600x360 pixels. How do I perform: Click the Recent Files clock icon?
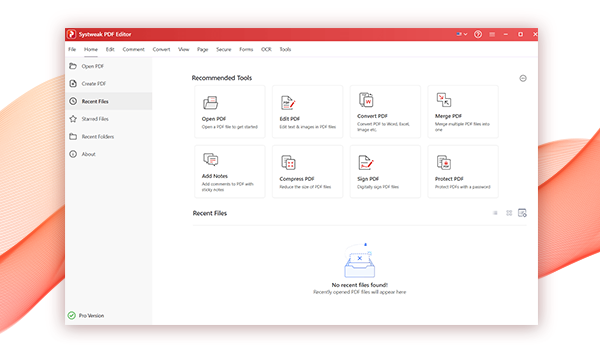pos(73,101)
